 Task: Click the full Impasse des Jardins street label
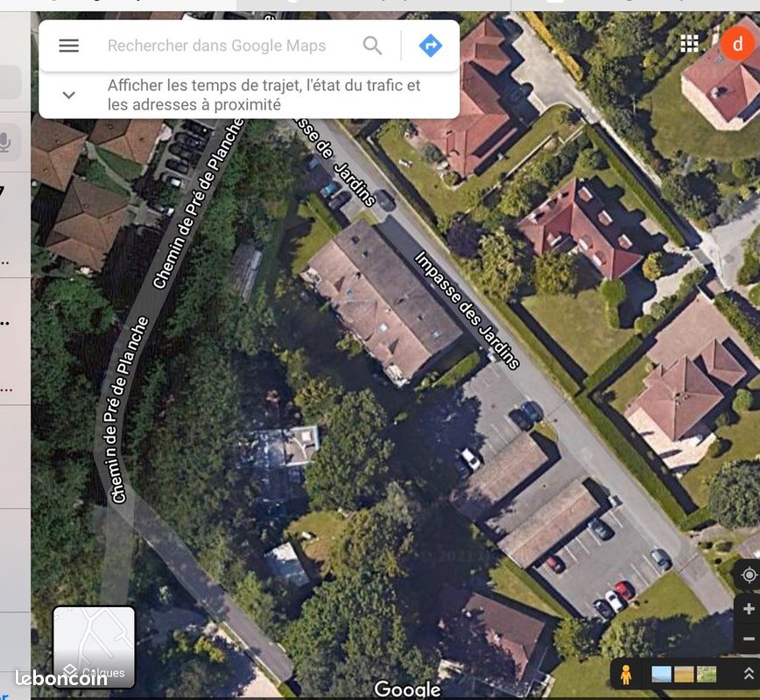468,310
